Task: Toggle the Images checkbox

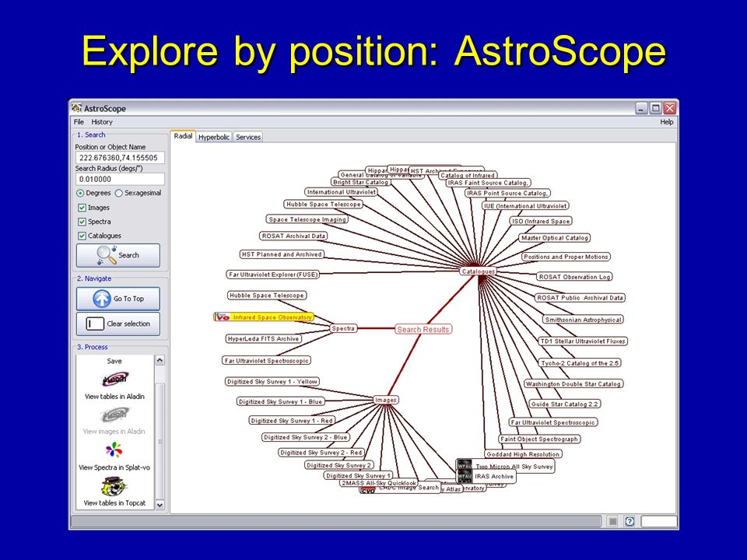Action: 82,208
